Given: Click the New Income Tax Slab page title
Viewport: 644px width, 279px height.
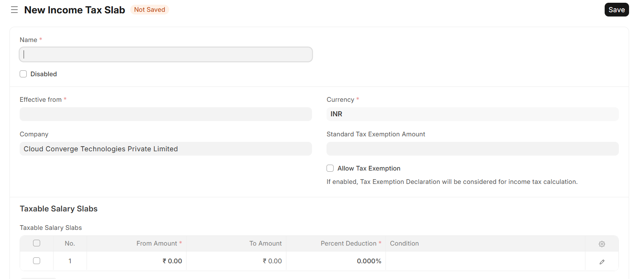Looking at the screenshot, I should (74, 10).
